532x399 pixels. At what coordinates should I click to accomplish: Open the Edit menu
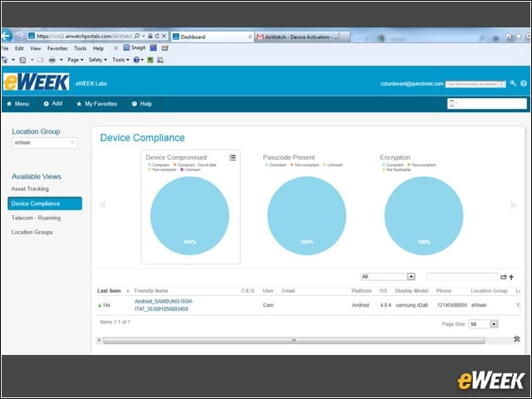(19, 48)
